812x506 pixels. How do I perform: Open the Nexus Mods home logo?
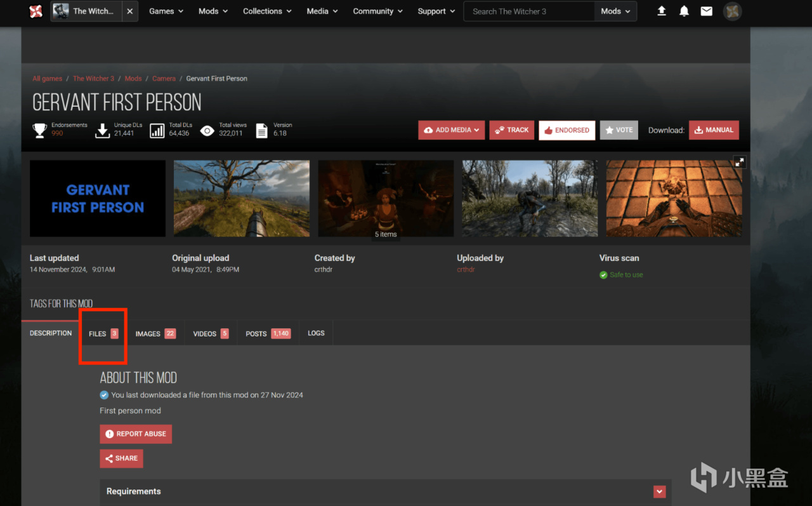36,11
